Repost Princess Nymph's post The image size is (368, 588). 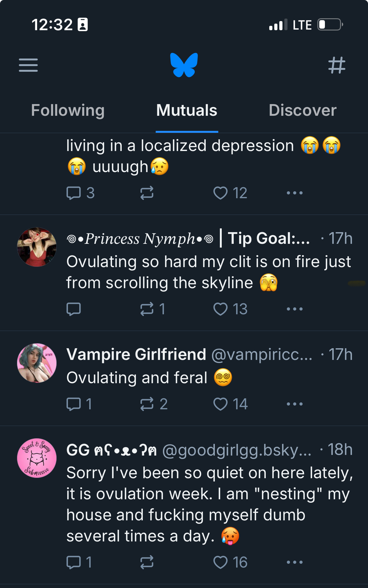tap(147, 309)
